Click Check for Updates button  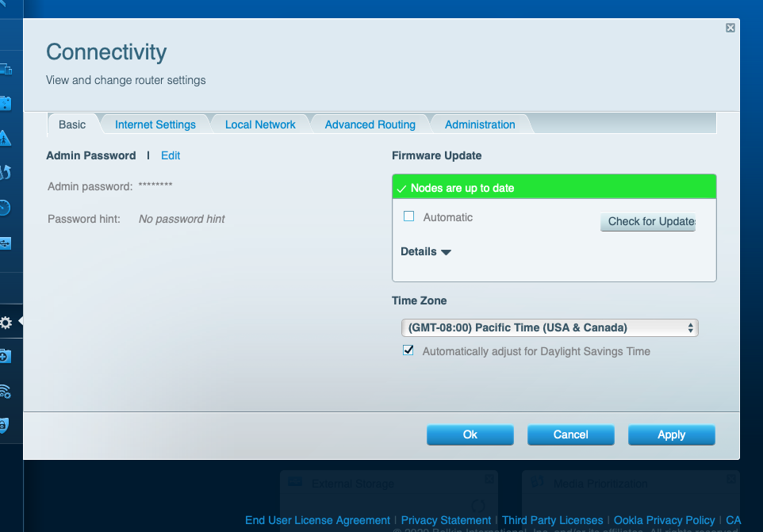tap(648, 221)
